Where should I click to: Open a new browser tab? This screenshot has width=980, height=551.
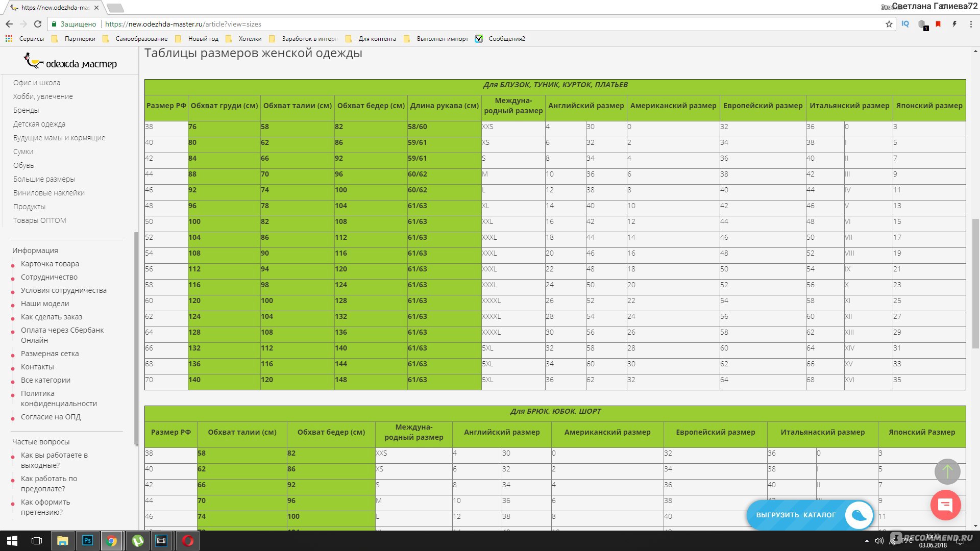(115, 8)
